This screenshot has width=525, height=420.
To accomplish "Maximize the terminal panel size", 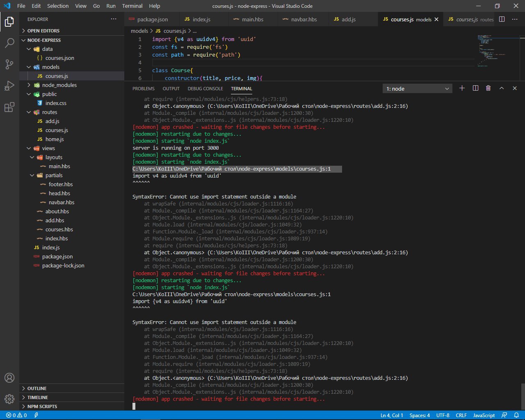I will [501, 88].
